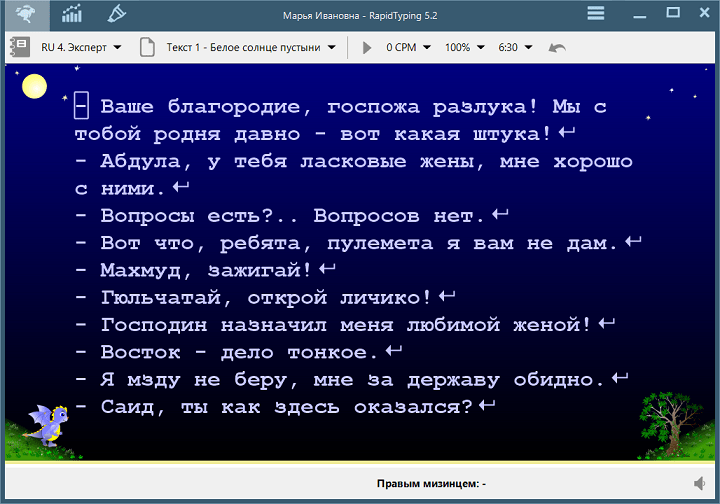Screen dimensions: 720x504
Task: Open the hamburger main menu
Action: [595, 13]
